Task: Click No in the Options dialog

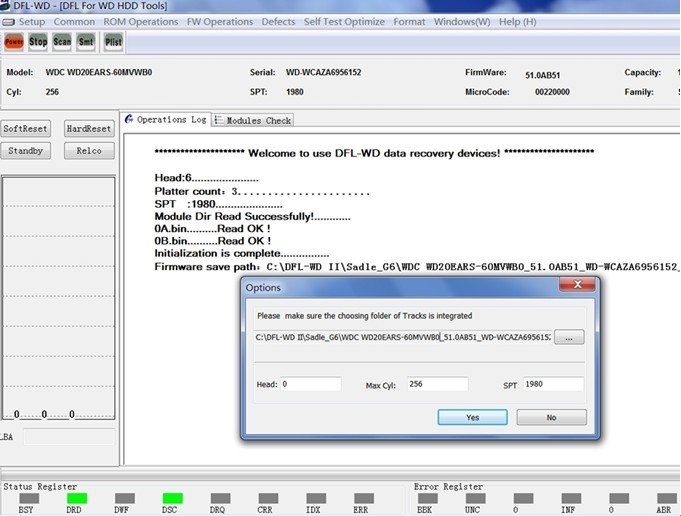Action: tap(552, 417)
